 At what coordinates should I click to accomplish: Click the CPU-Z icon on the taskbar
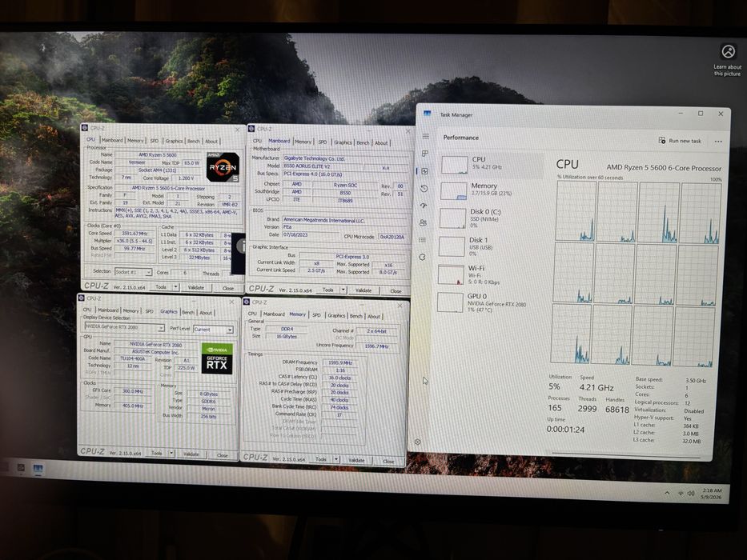(21, 468)
